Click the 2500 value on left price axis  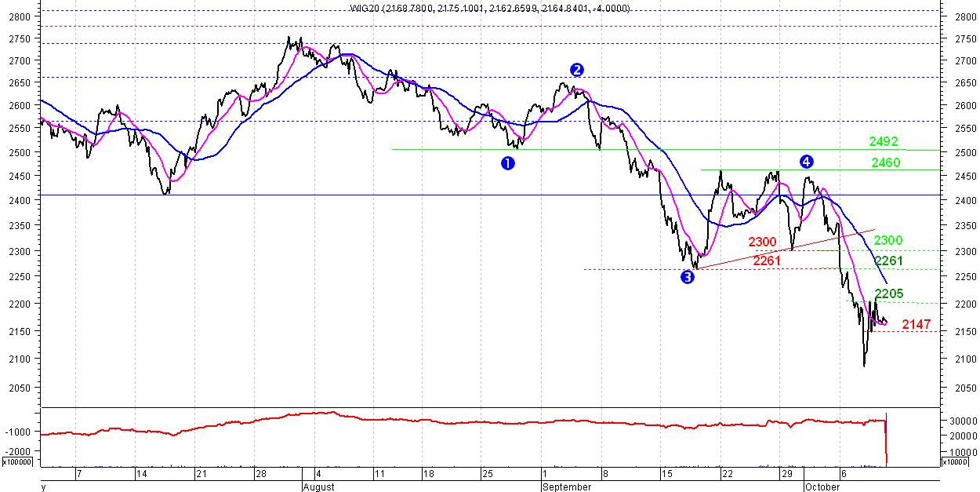pyautogui.click(x=20, y=152)
